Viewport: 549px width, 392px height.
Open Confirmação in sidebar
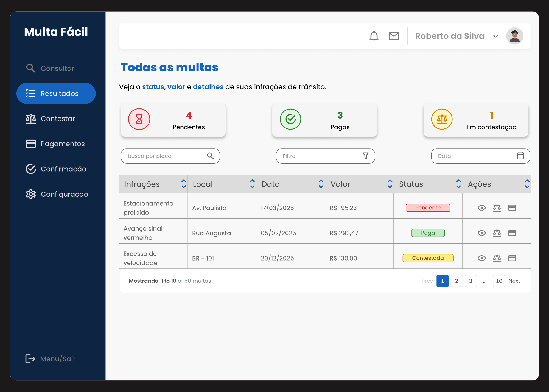point(56,169)
